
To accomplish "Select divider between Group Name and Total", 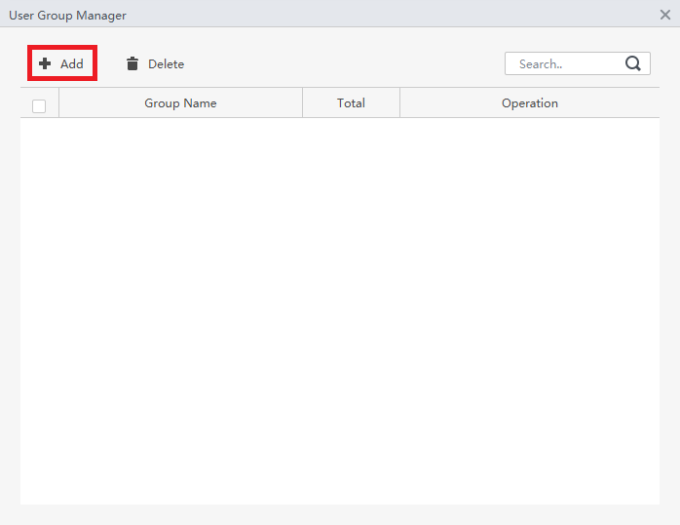I will pos(302,103).
